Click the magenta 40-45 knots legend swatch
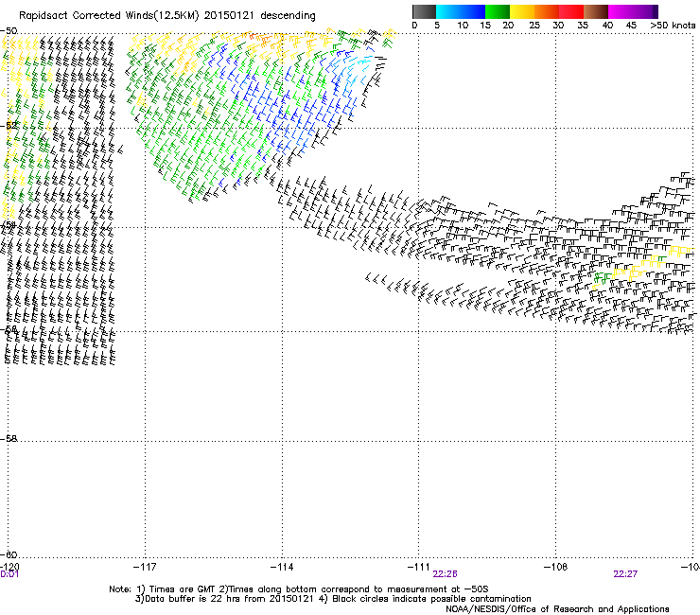Image resolution: width=700 pixels, height=615 pixels. (621, 11)
